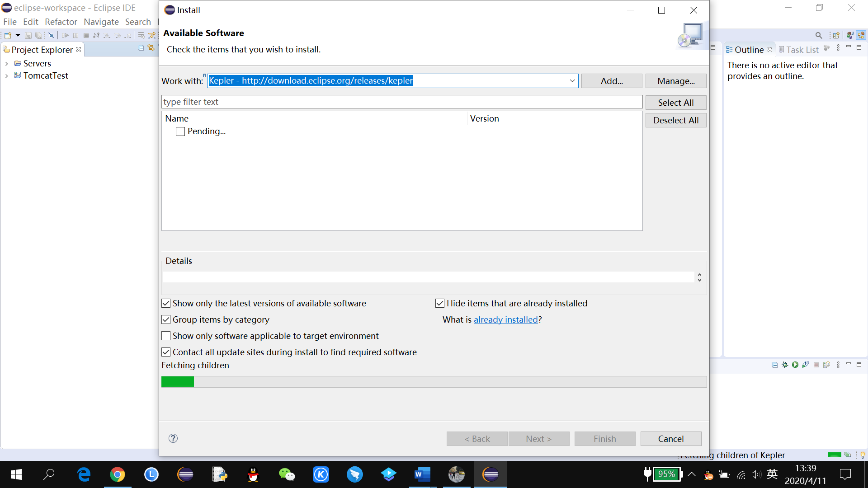Open the New wizard via toolbar icon
This screenshot has height=488, width=868.
click(x=7, y=35)
